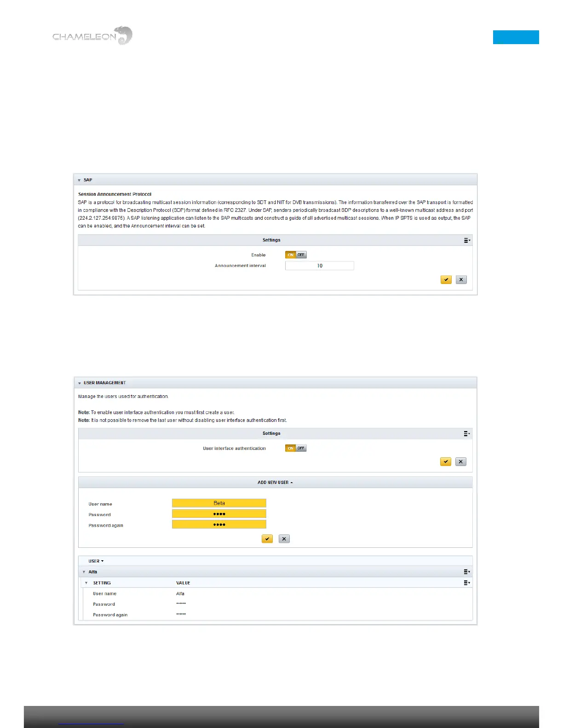
Task: Confirm new user Beta with checkmark
Action: pos(267,539)
